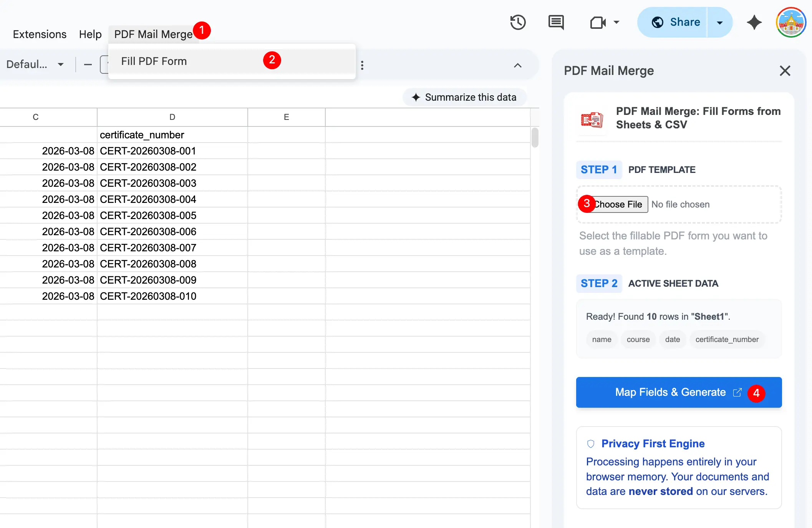Close the PDF Mail Merge sidebar

point(785,71)
